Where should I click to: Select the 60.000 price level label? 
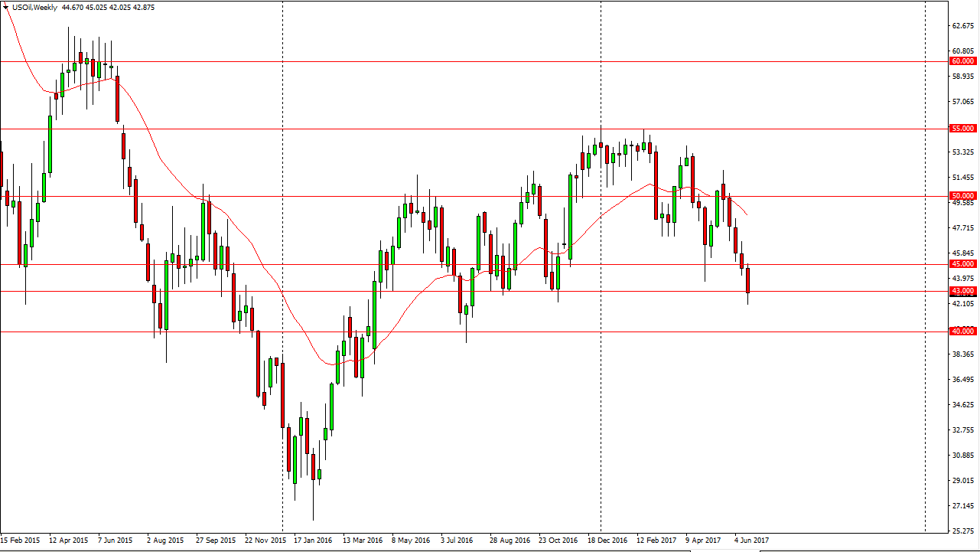[x=962, y=61]
